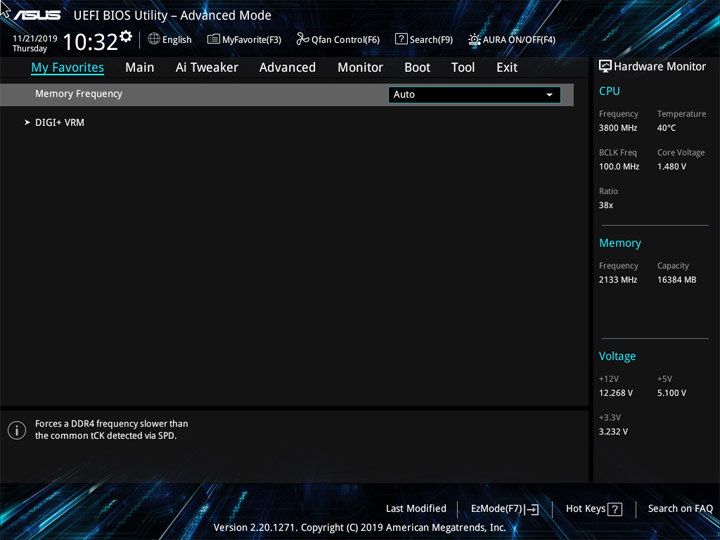
Task: Click the 3800 MHz CPU frequency value
Action: [618, 128]
